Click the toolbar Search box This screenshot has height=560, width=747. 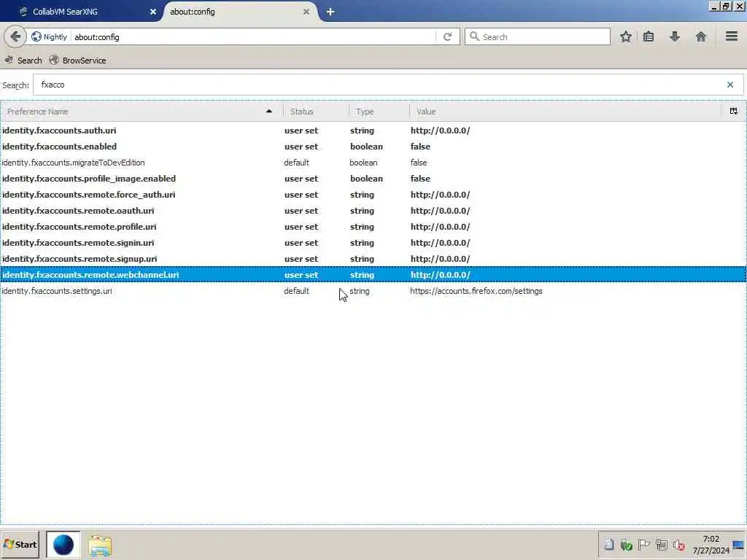coord(538,36)
